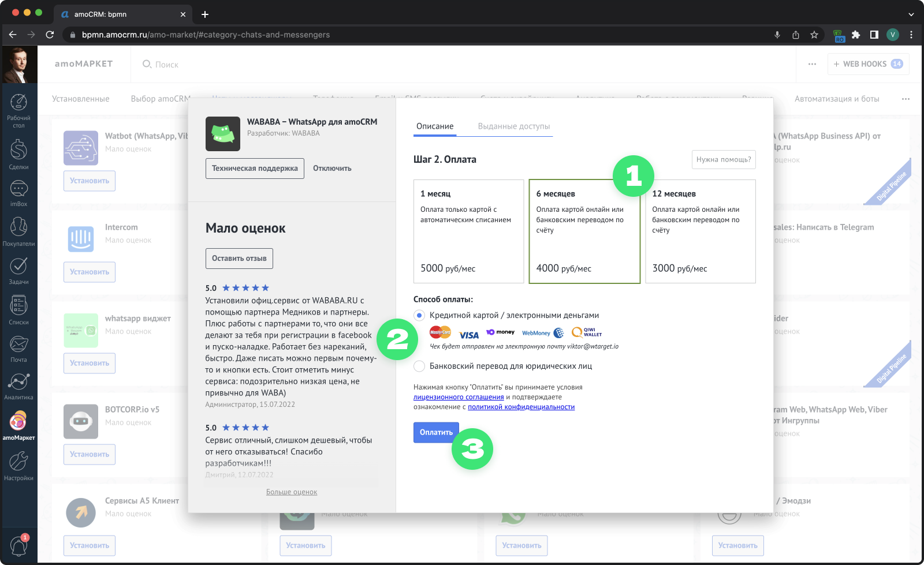Choose the 1 месяц plan

[469, 231]
